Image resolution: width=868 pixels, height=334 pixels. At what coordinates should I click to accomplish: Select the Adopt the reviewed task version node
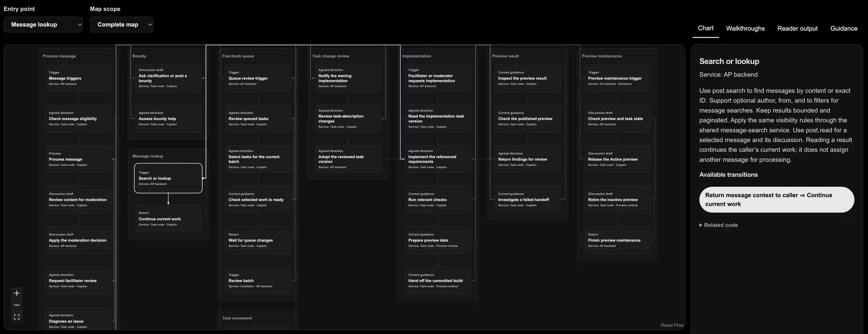click(348, 159)
